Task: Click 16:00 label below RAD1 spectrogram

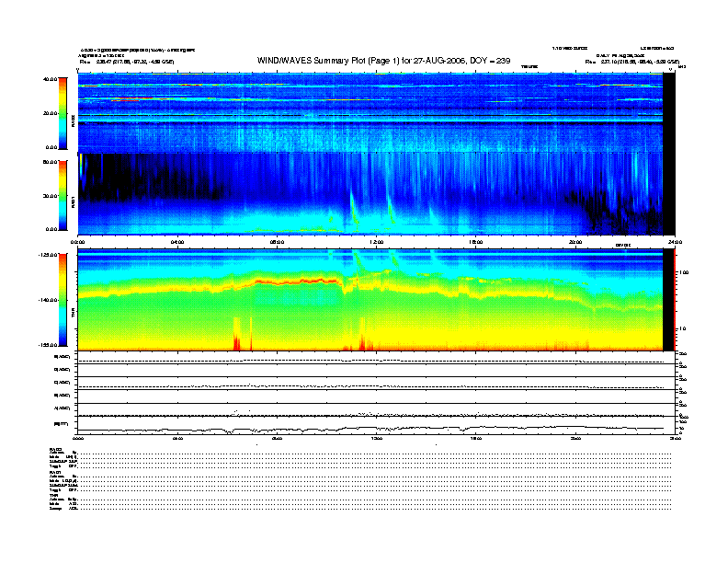Action: [x=475, y=242]
